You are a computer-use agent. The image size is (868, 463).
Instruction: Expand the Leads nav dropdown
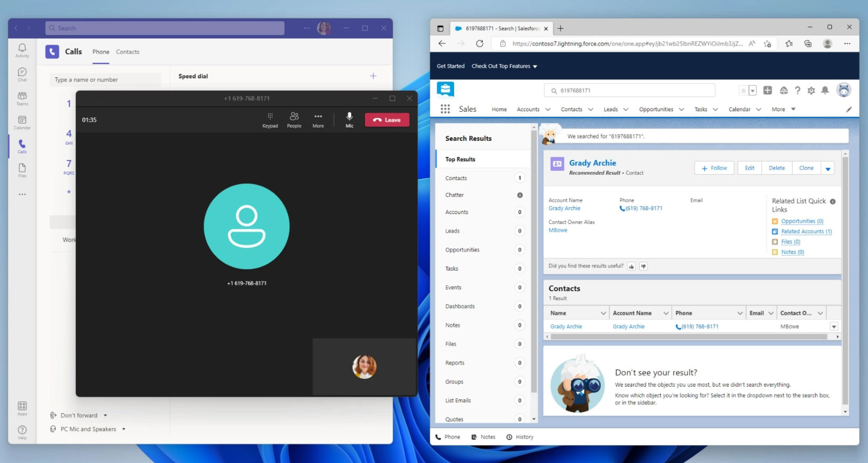click(626, 109)
